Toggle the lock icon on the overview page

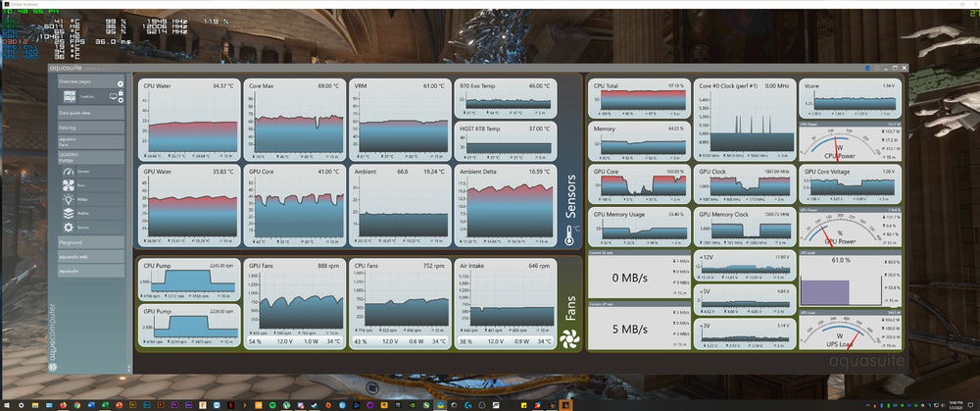tap(121, 93)
